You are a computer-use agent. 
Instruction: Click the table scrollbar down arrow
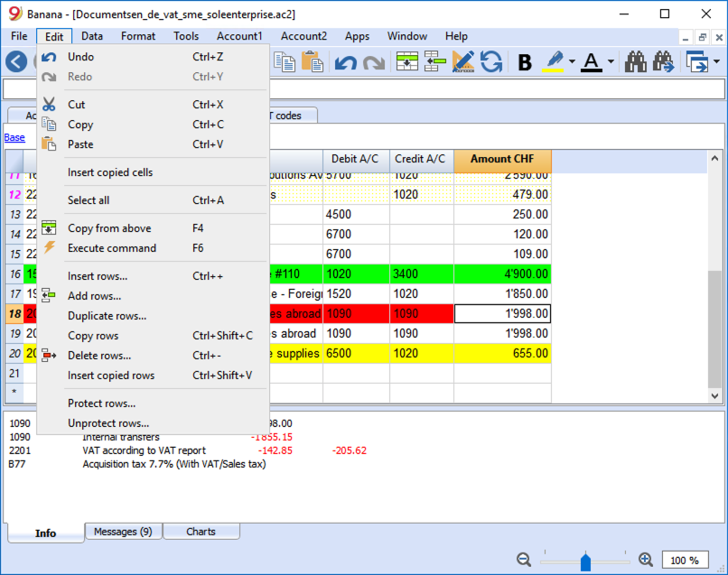[715, 396]
